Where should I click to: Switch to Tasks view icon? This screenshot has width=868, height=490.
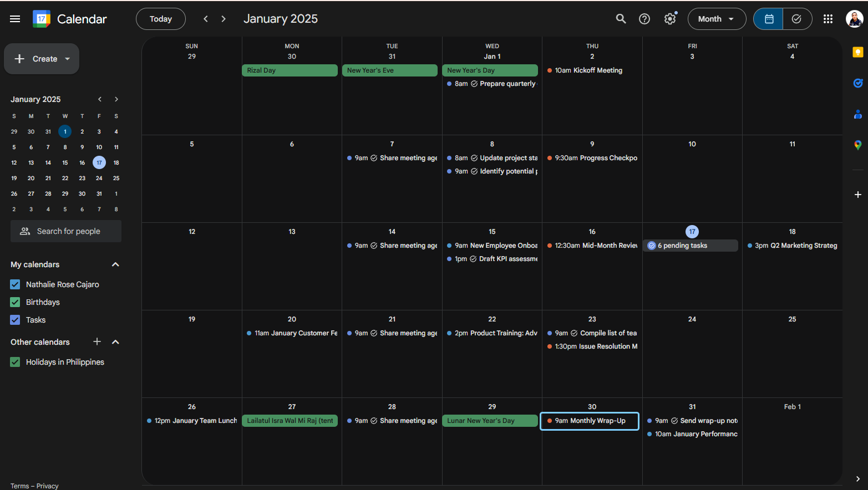[797, 19]
